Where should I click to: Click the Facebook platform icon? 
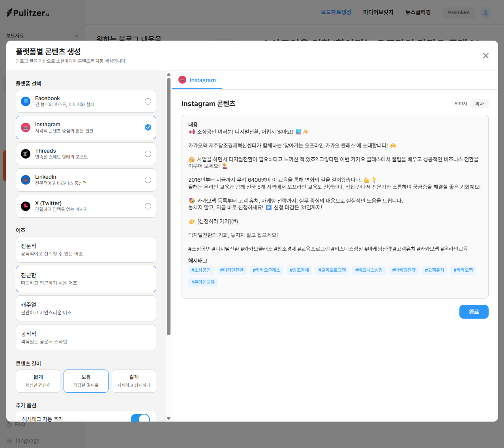click(x=26, y=101)
